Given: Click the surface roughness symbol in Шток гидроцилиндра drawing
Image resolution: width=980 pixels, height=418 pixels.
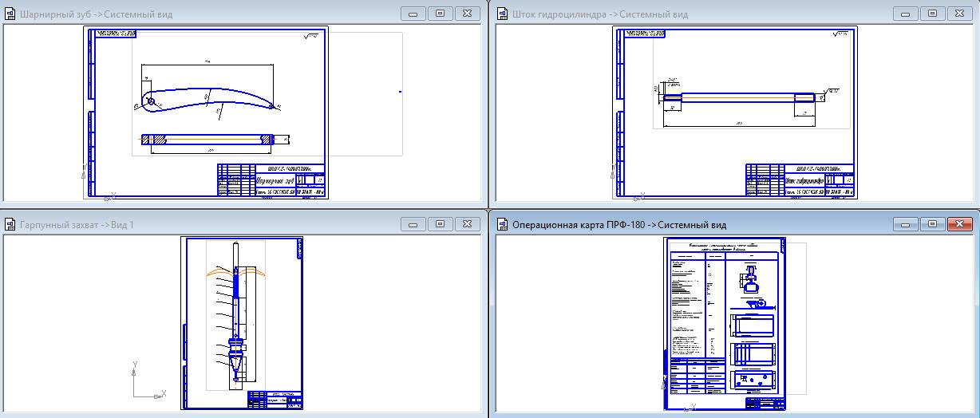Looking at the screenshot, I should point(841,35).
